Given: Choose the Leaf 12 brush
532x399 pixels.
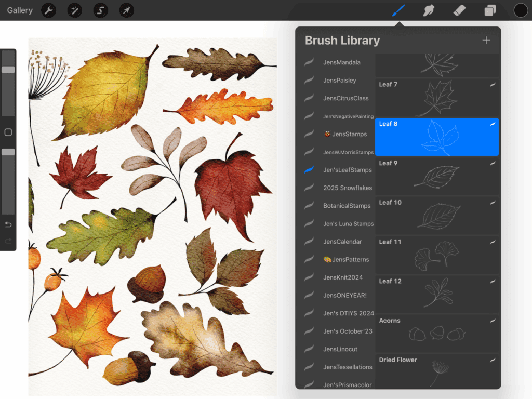Looking at the screenshot, I should (436, 295).
